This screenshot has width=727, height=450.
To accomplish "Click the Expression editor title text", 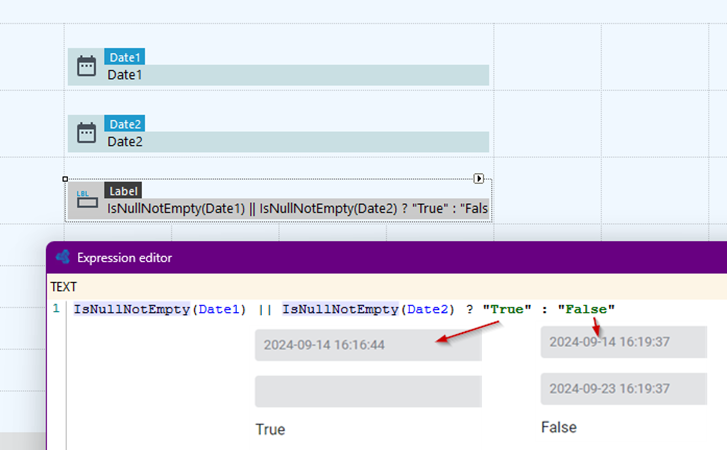I will pyautogui.click(x=124, y=258).
